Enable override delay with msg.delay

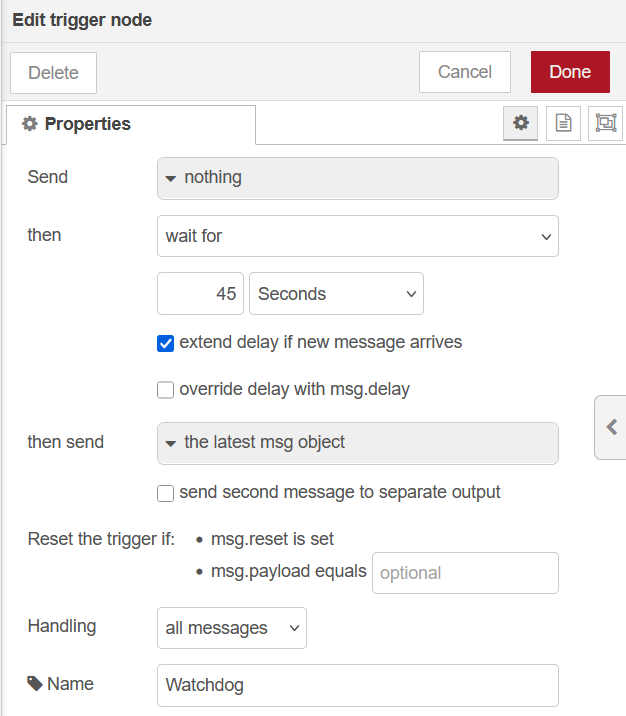(x=166, y=390)
